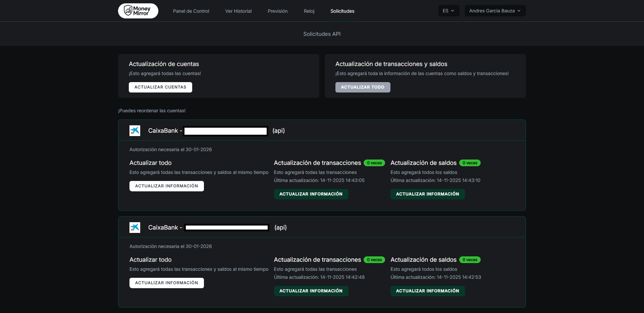Screen dimensions: 644x313
Task: Expand the Andres Garcia Bauza user menu
Action: point(495,11)
